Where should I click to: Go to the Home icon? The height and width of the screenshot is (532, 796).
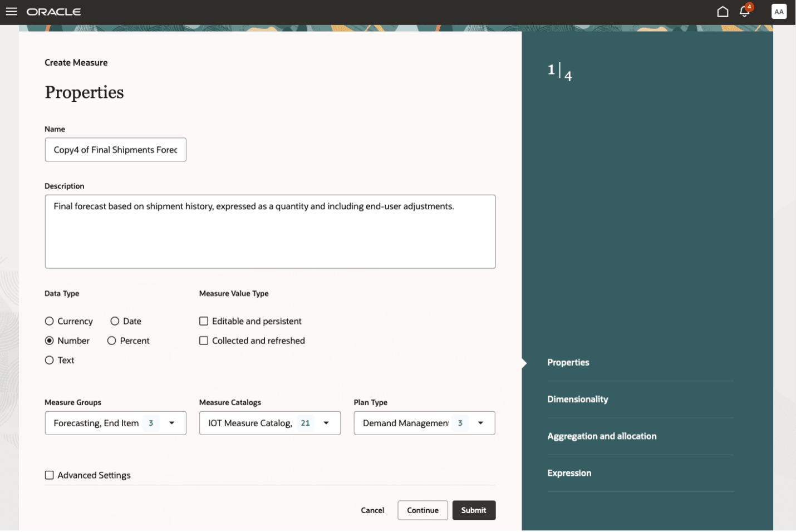pos(723,12)
